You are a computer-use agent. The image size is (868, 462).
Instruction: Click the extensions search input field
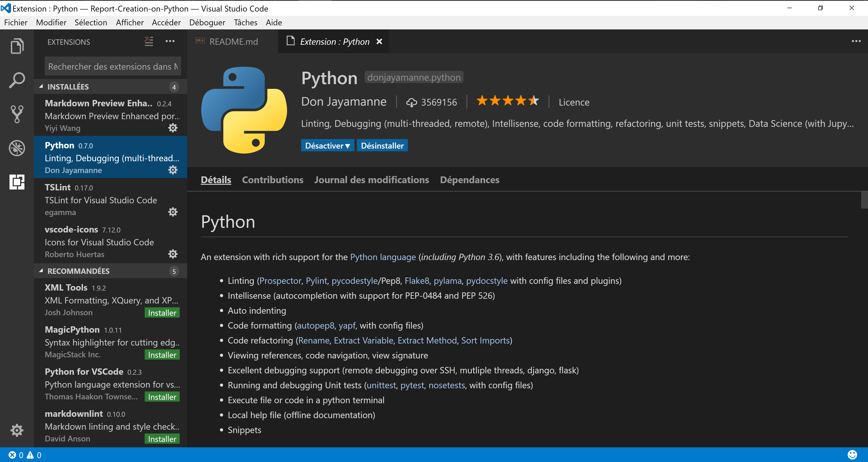point(113,66)
